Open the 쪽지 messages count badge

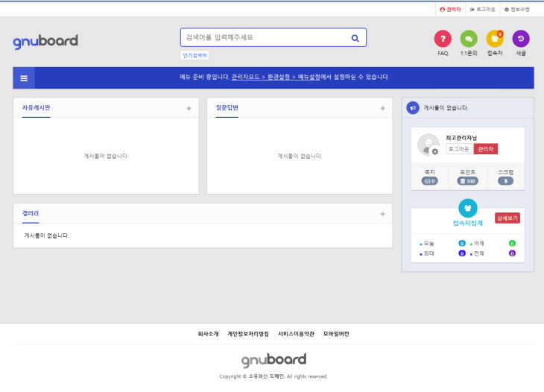pos(430,180)
